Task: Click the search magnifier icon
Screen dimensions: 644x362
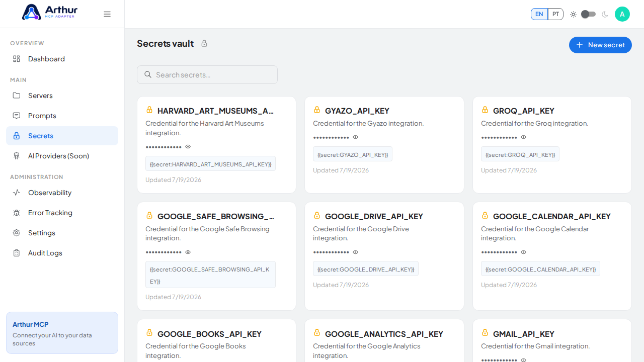Action: (148, 74)
